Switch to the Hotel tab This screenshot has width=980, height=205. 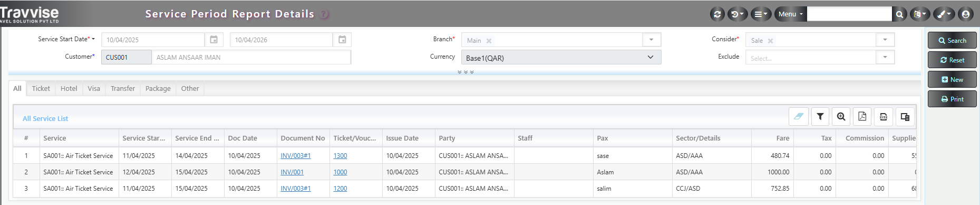click(x=69, y=88)
